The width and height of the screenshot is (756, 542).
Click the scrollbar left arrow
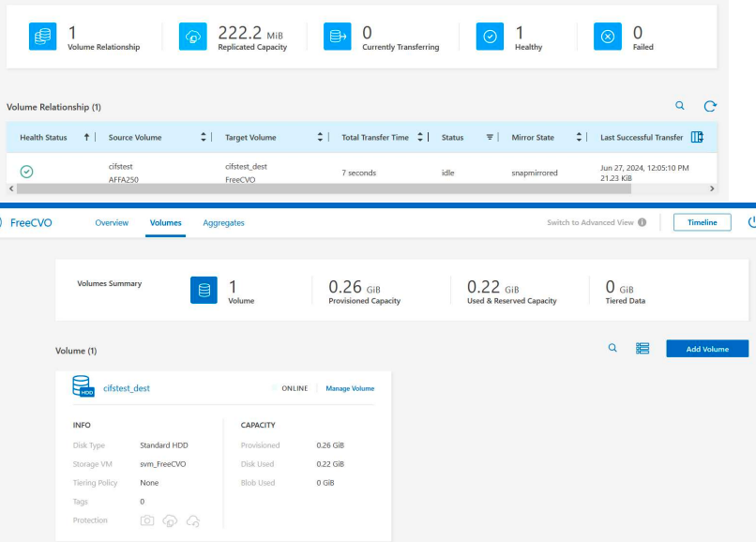coord(11,188)
